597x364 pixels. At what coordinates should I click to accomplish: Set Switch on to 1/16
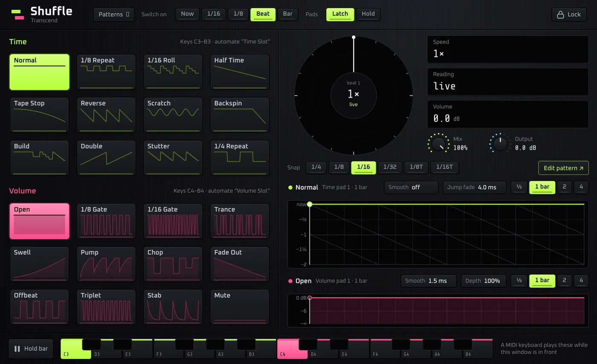(214, 14)
